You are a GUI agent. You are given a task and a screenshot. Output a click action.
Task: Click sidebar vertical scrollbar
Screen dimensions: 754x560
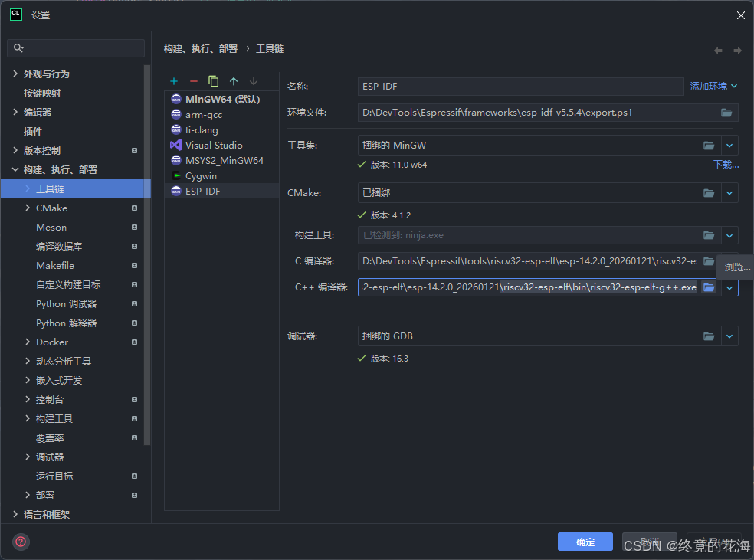point(147,255)
